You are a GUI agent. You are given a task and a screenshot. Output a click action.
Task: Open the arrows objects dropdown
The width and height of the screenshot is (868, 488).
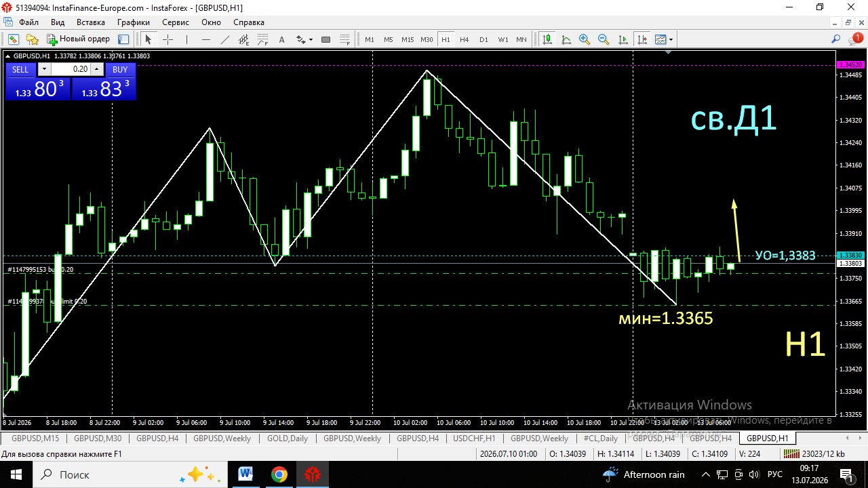(x=304, y=39)
